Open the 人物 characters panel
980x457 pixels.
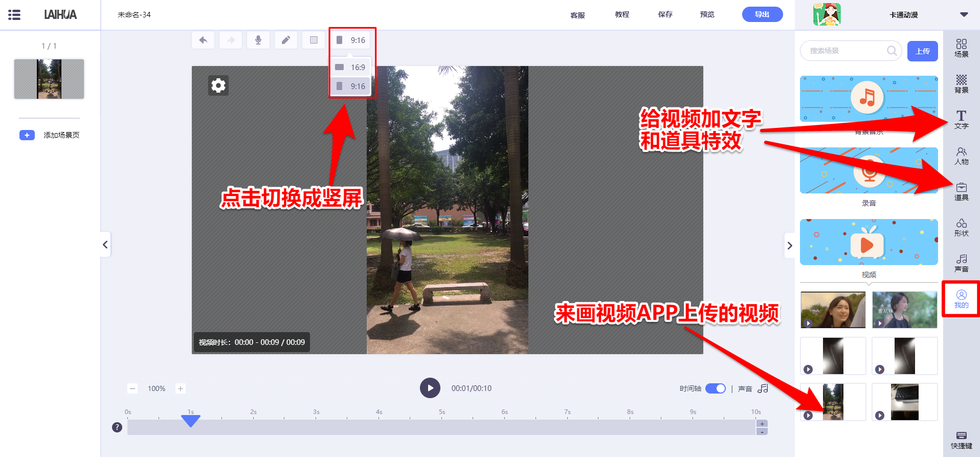[x=962, y=156]
